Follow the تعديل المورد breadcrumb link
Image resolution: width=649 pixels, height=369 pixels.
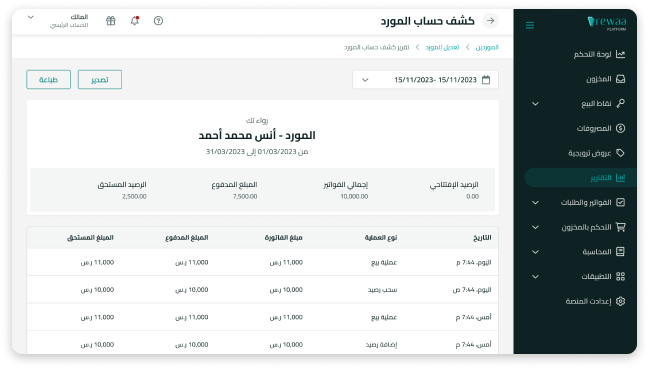pos(442,48)
